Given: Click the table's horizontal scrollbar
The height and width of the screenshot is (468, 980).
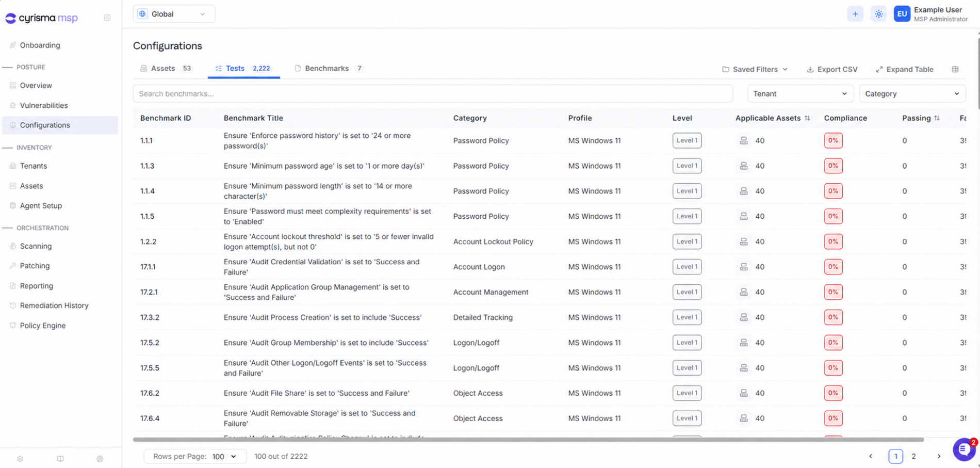Looking at the screenshot, I should tap(528, 440).
